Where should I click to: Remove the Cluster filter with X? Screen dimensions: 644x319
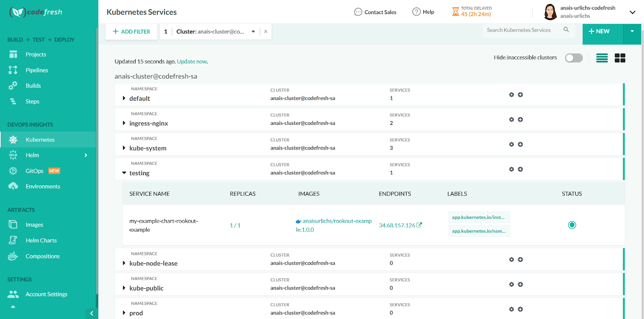(266, 31)
